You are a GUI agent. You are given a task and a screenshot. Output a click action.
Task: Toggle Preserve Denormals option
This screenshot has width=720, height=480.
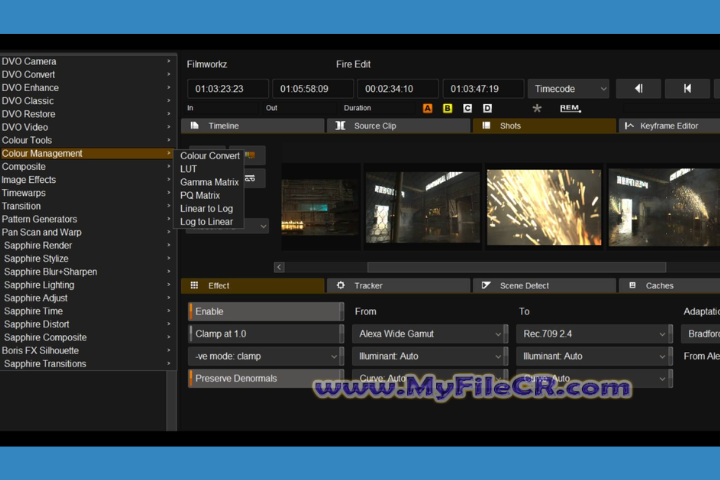(266, 378)
